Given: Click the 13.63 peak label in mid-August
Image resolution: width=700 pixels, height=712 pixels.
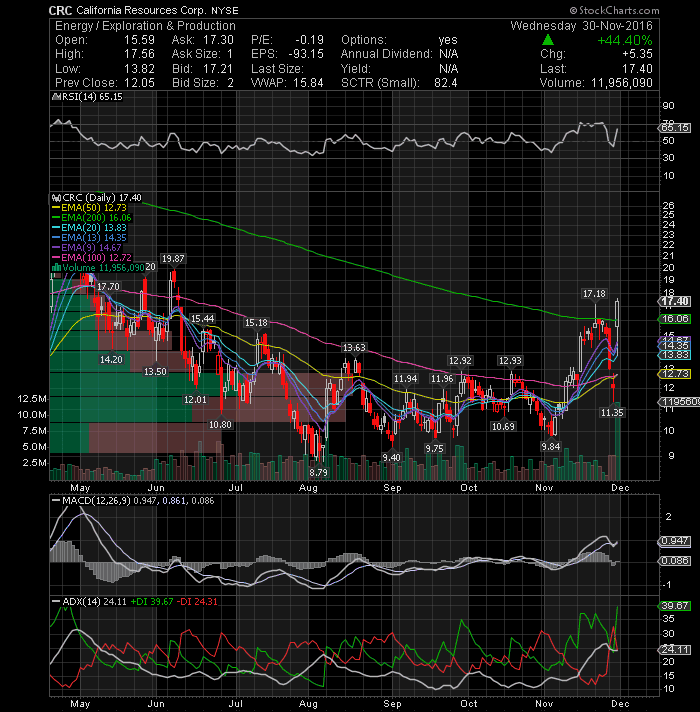Looking at the screenshot, I should (x=354, y=348).
